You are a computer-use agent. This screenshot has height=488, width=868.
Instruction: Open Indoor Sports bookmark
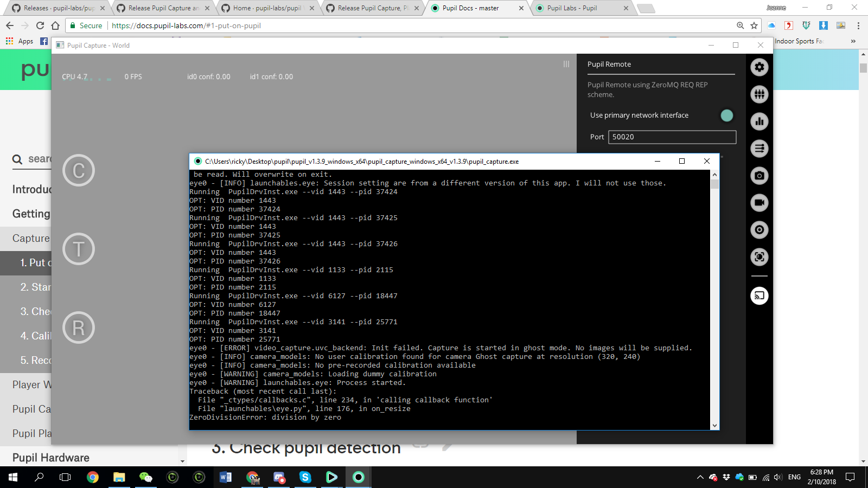799,41
